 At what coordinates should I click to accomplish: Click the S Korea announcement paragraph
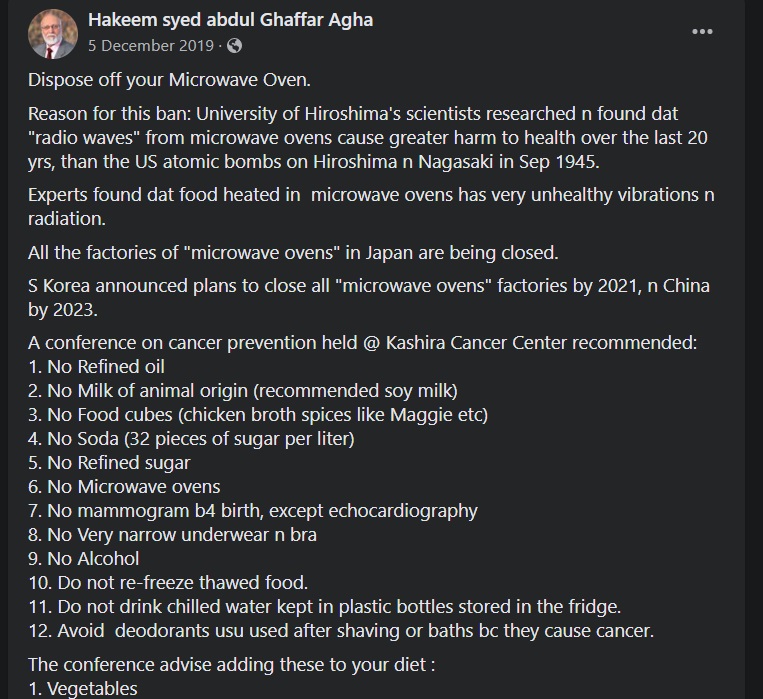[368, 297]
